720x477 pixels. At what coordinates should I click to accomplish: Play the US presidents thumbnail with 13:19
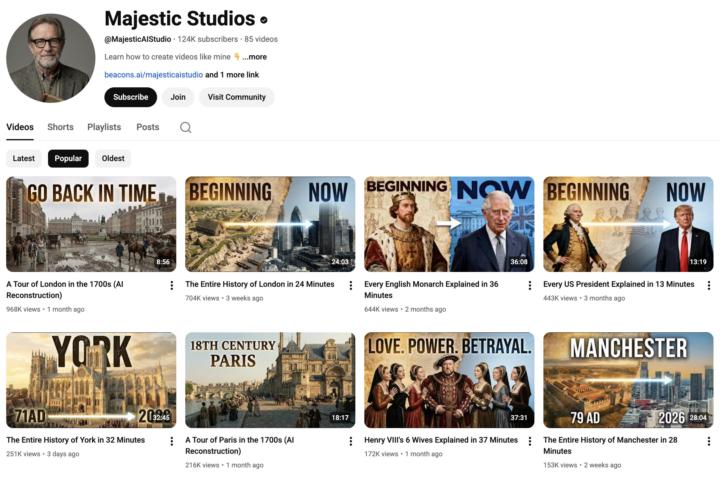pyautogui.click(x=628, y=224)
